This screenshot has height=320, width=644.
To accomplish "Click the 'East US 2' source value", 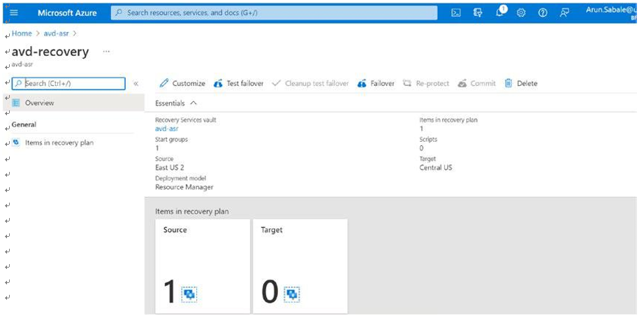I will [170, 168].
